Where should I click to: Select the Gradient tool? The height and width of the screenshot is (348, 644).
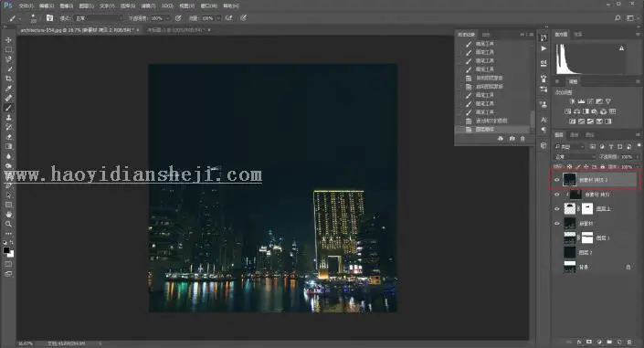8,146
